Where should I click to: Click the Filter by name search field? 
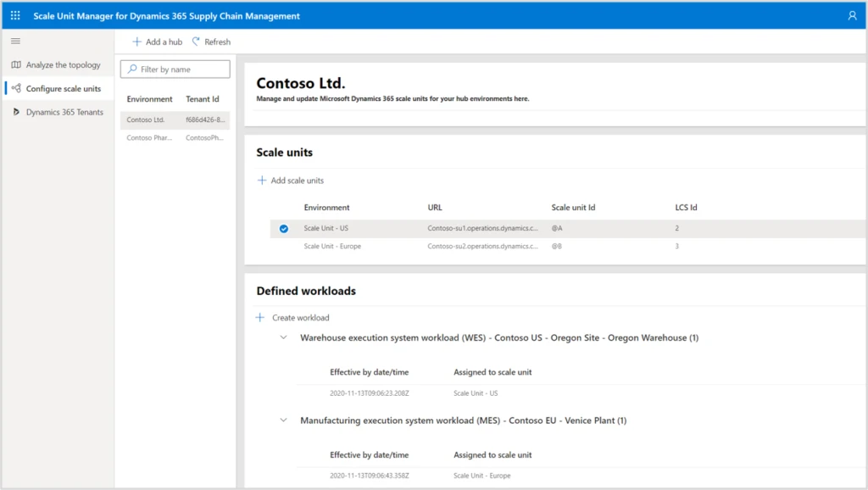(x=180, y=70)
